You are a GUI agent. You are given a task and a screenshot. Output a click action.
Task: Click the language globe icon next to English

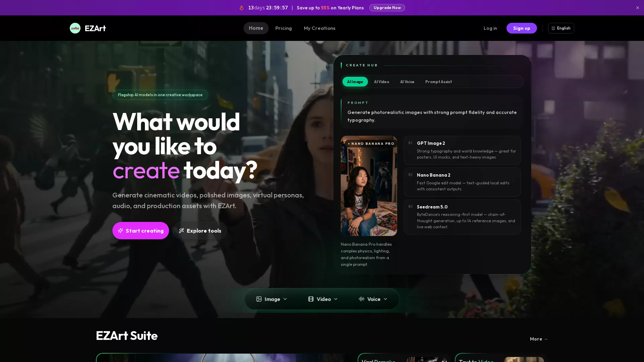(553, 28)
